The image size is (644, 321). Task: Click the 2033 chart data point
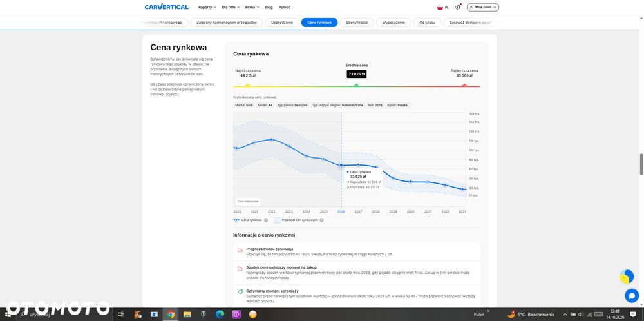(x=462, y=189)
